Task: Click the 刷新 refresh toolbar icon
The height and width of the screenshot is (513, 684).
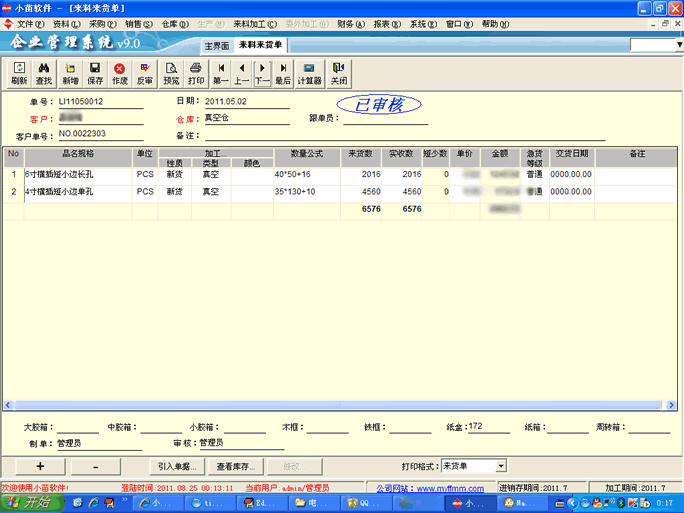Action: (19, 74)
